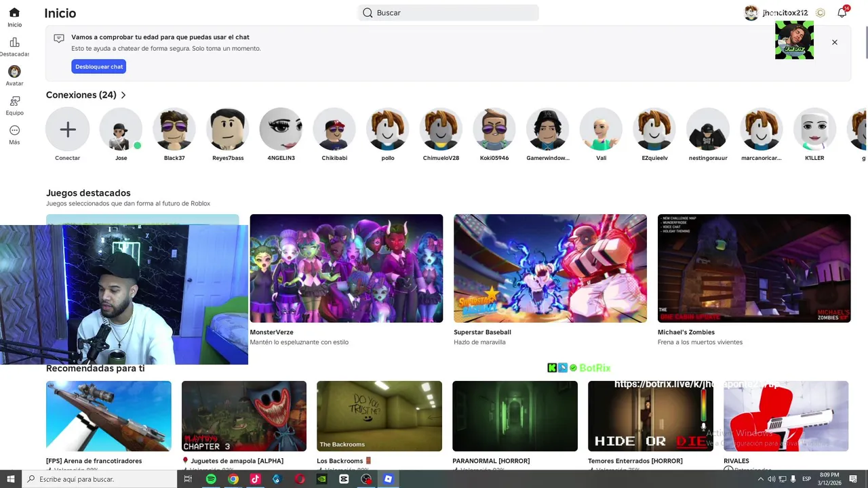
Task: Click the Michael's Zombies title text
Action: pos(686,332)
